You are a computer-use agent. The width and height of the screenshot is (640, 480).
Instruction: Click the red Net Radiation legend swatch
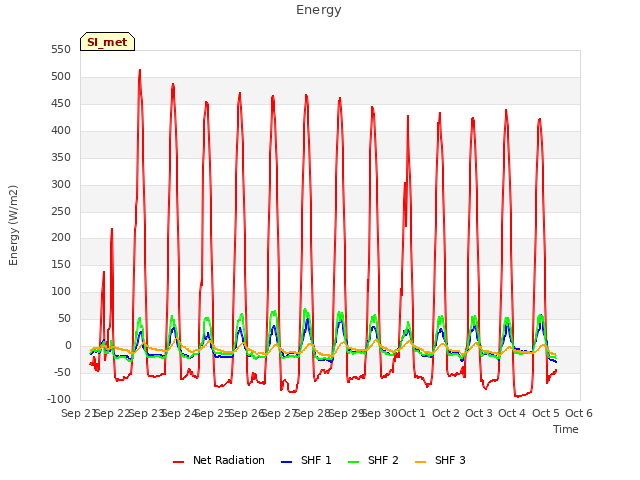178,462
